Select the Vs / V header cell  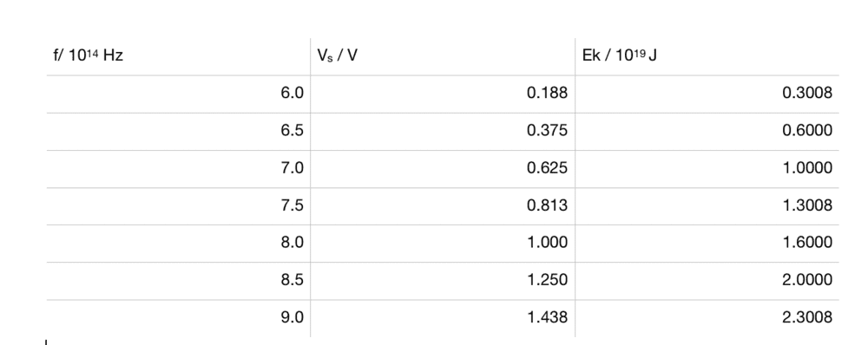[443, 56]
